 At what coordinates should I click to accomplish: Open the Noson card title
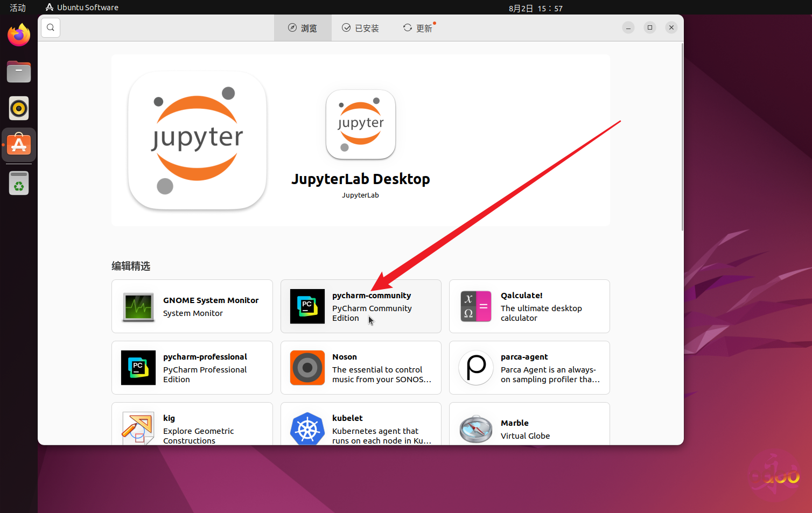pos(345,357)
